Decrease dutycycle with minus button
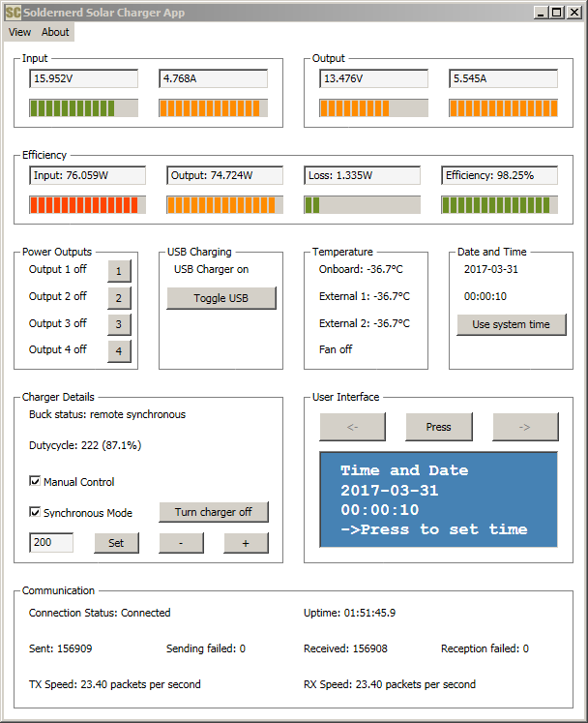The image size is (588, 723). click(181, 543)
